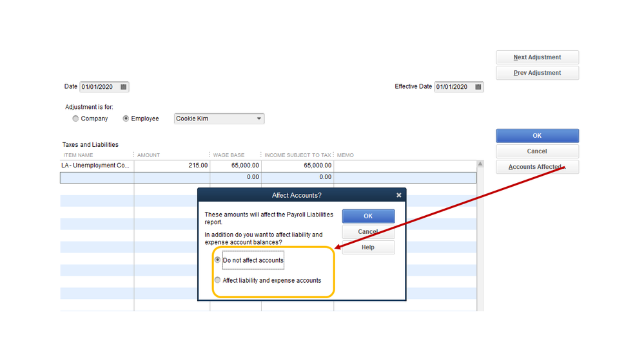Select the 215.00 amount cell

pos(171,166)
